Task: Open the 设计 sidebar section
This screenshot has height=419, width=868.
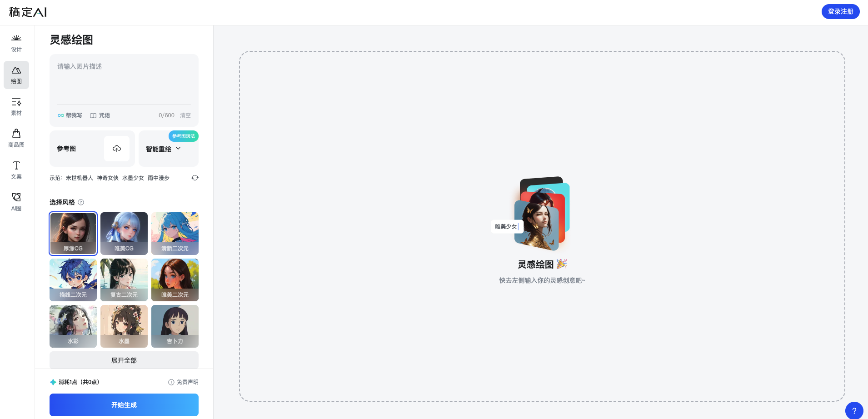Action: [16, 43]
